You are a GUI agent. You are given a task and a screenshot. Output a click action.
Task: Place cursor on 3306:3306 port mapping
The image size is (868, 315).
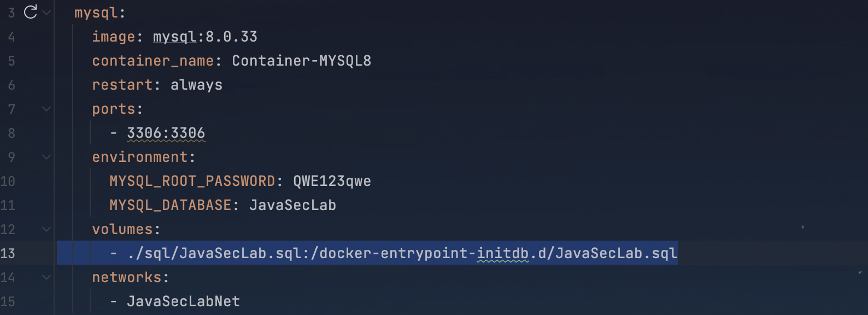[166, 133]
